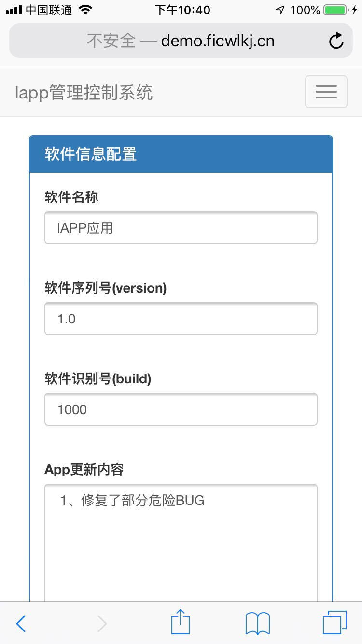362x644 pixels.
Task: Tap the Wi-Fi status icon
Action: 86,10
